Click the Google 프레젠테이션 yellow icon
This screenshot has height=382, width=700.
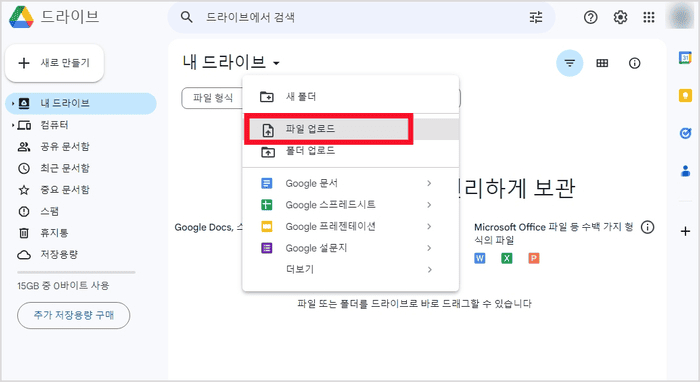click(x=267, y=226)
